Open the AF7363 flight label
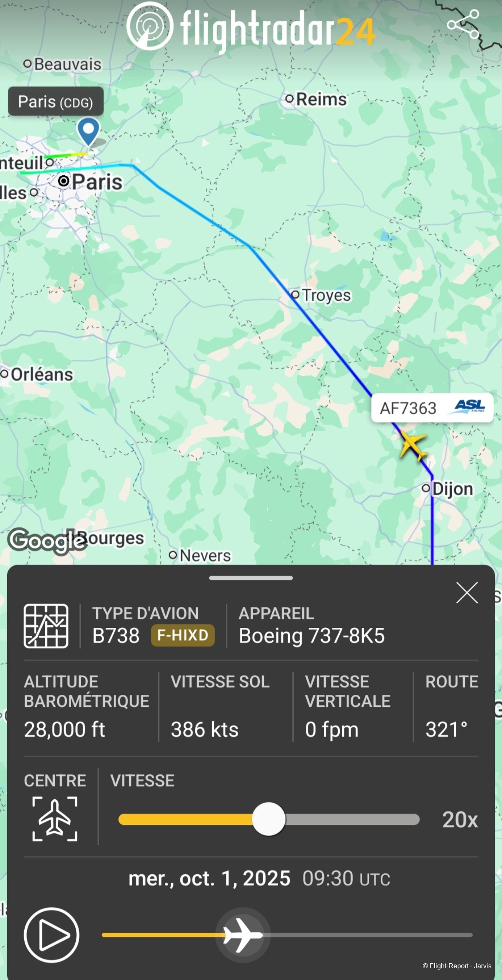 (x=408, y=408)
